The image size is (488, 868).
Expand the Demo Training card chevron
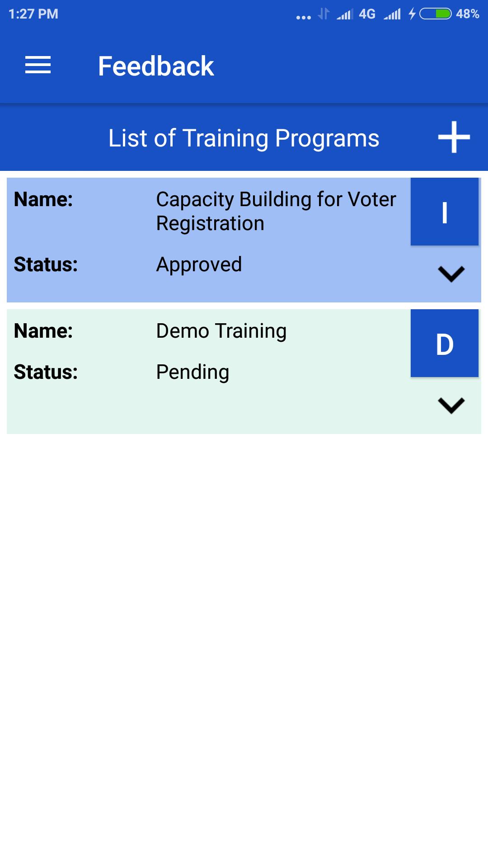coord(451,405)
